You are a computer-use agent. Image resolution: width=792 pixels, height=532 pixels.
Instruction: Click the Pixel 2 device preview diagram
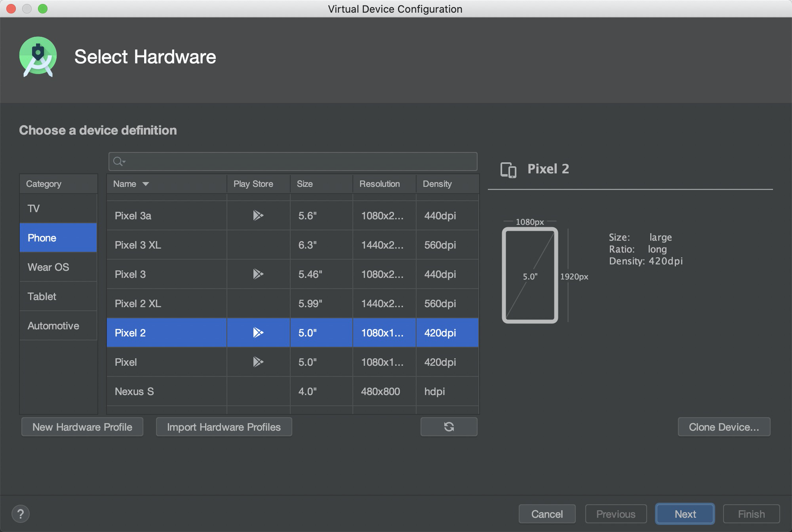(530, 275)
